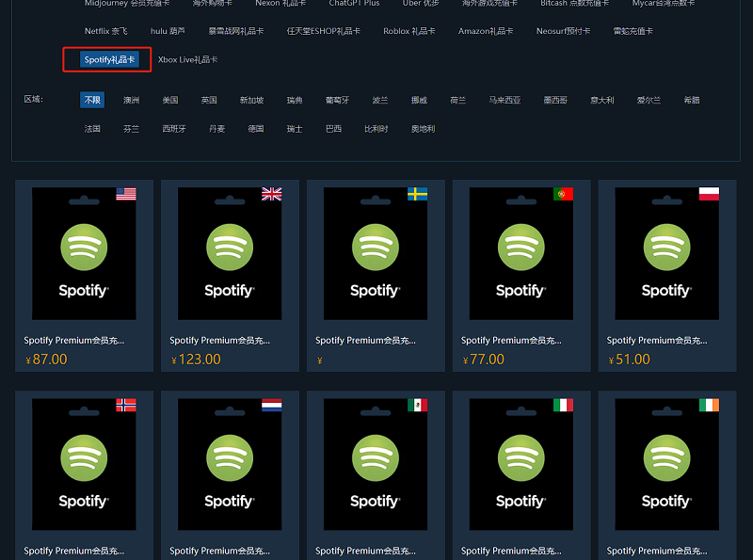753x560 pixels.
Task: Filter region by 波兰
Action: click(x=380, y=100)
